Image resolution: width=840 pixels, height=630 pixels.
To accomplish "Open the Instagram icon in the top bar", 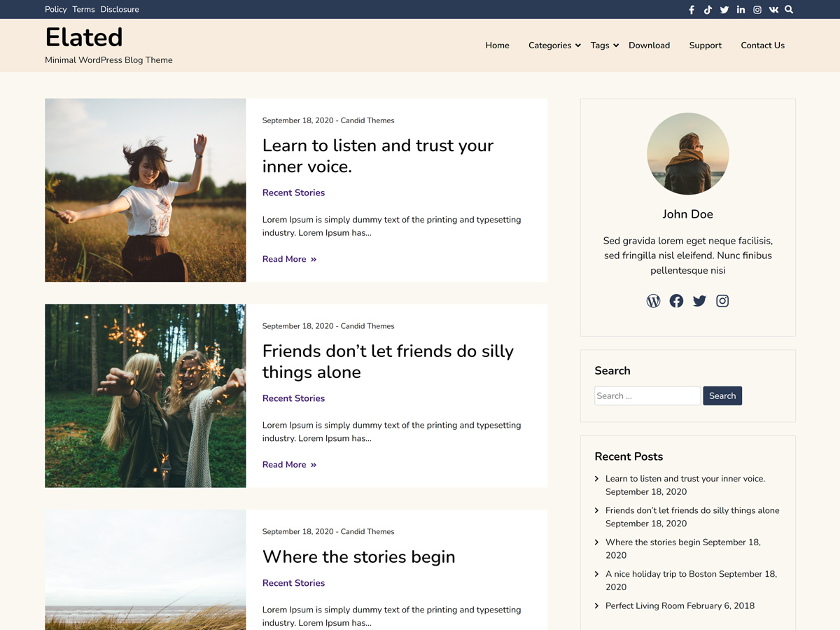I will 757,10.
